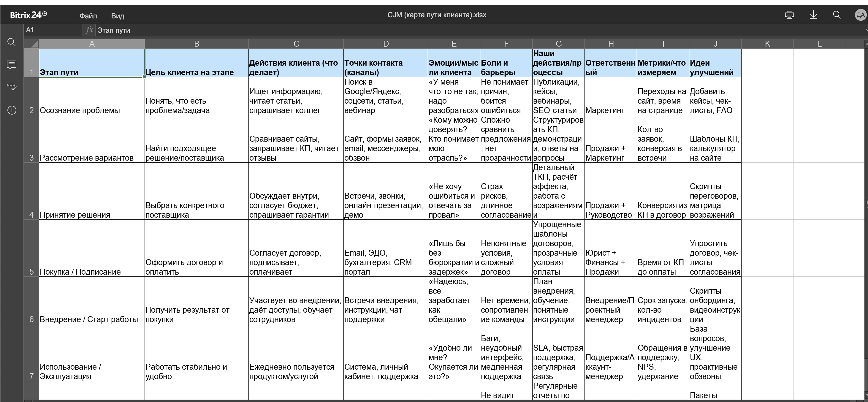Select column A header
The width and height of the screenshot is (868, 402).
pyautogui.click(x=92, y=44)
